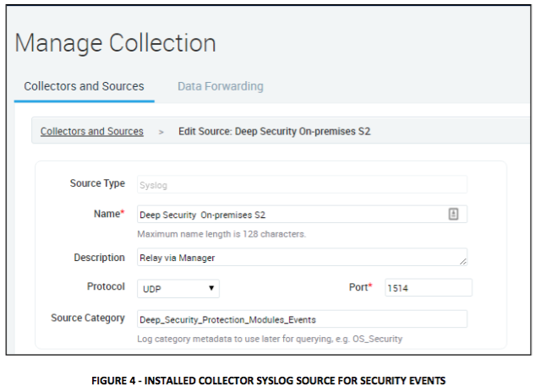Click the Figure 4 caption text
541x392 pixels.
pos(269,381)
